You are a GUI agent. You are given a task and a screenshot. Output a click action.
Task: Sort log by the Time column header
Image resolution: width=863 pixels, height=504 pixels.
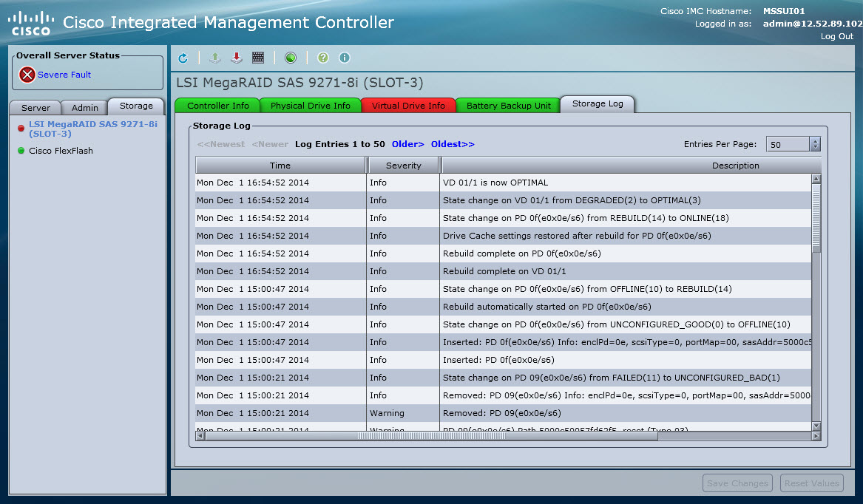click(280, 165)
